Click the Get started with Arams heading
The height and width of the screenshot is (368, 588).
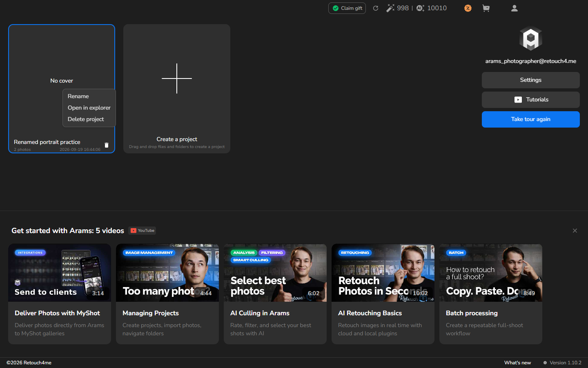[x=68, y=231]
